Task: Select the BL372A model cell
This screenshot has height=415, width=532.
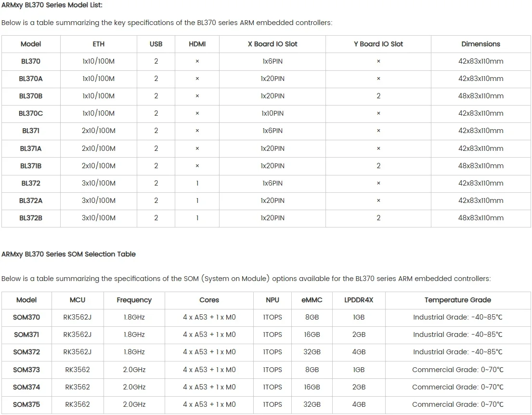Action: (x=30, y=201)
